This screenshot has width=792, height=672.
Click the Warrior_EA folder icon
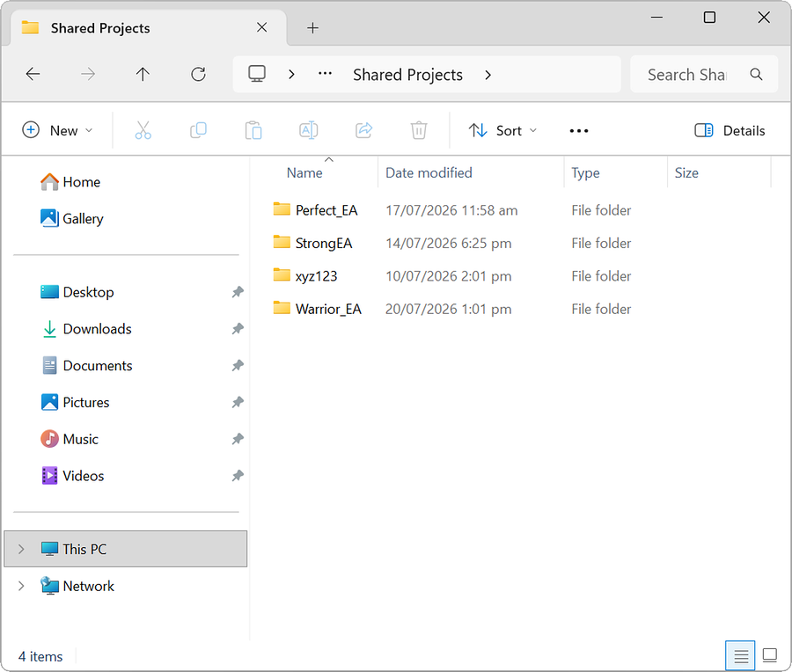tap(282, 308)
